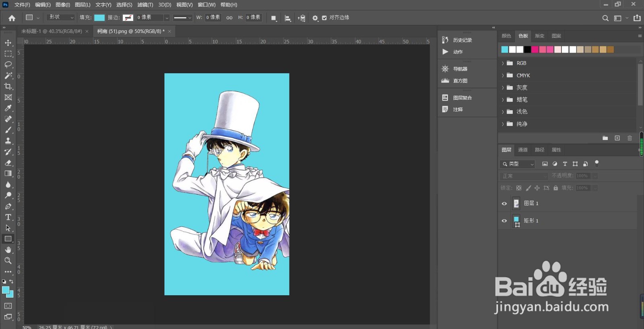
Task: Expand the 蜡笔 swatch folder
Action: (503, 100)
